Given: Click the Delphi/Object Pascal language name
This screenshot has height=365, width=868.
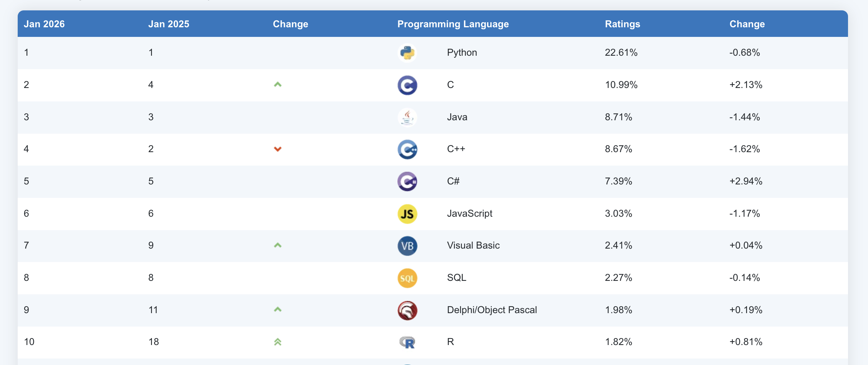Looking at the screenshot, I should 492,310.
